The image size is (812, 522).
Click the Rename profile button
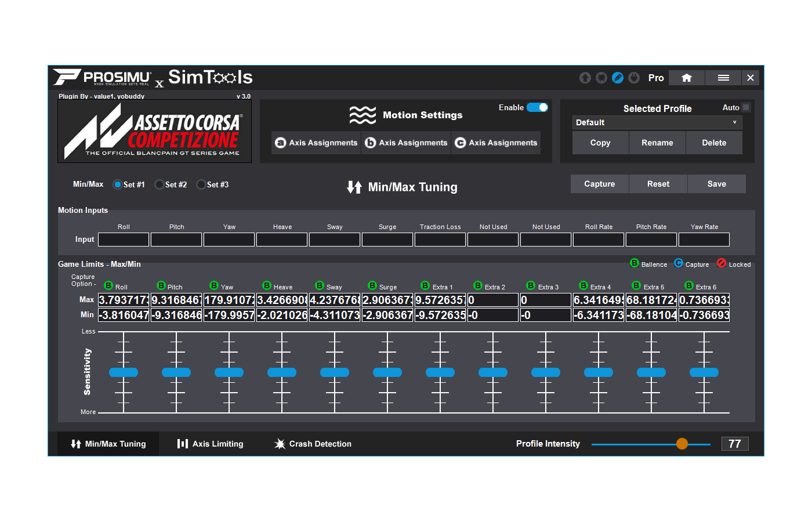657,143
